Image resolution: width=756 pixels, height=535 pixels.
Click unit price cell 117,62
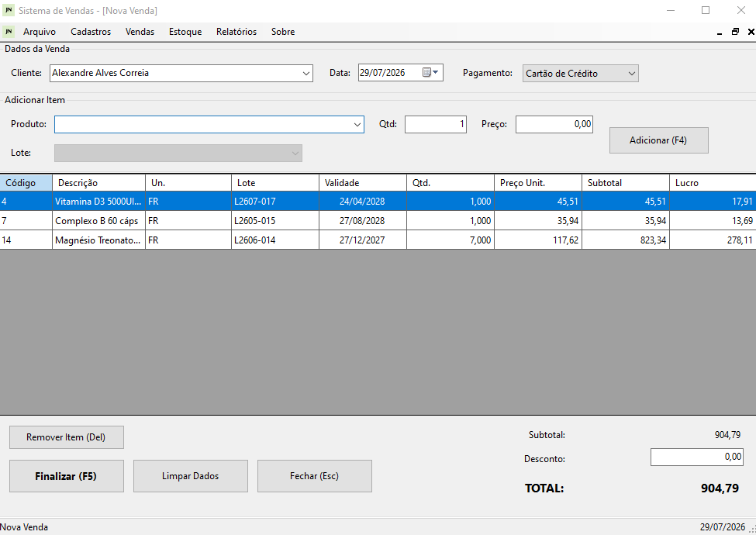click(x=538, y=240)
